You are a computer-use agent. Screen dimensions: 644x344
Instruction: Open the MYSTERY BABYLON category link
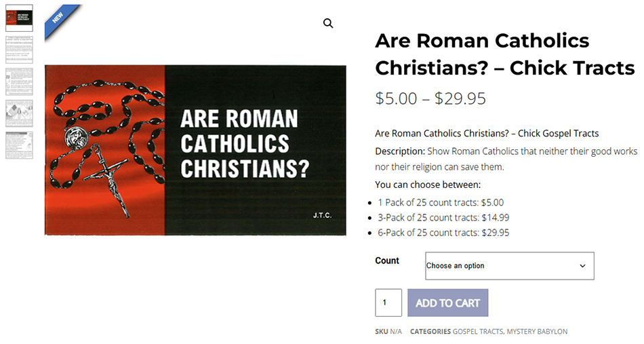pyautogui.click(x=538, y=332)
